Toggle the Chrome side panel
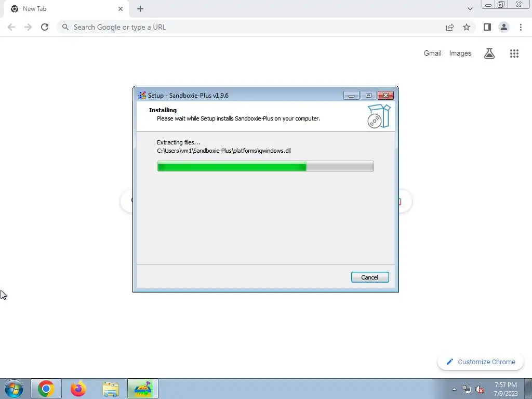This screenshot has height=399, width=532. pos(487,27)
